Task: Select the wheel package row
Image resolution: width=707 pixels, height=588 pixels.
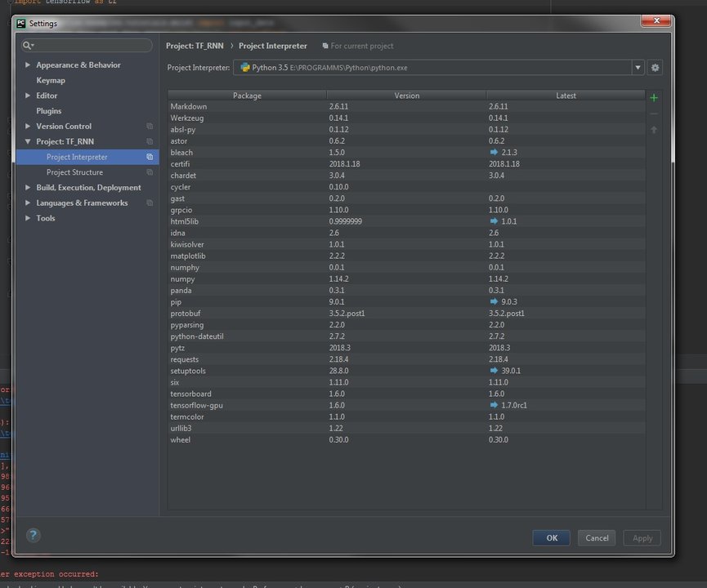Action: click(406, 439)
